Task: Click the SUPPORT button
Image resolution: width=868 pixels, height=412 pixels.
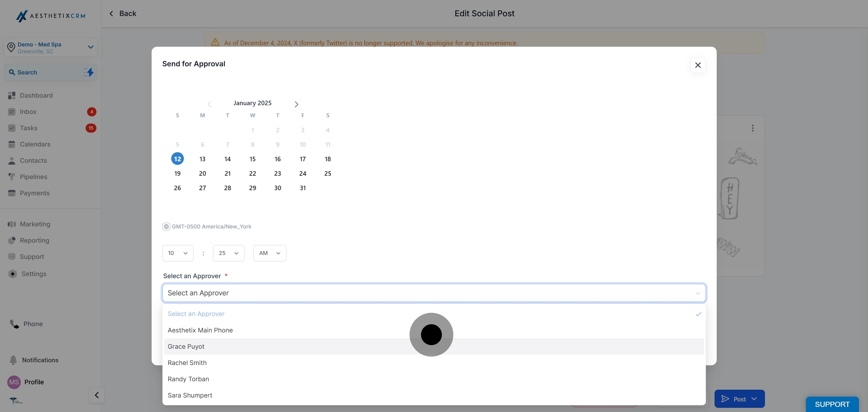Action: pos(832,404)
